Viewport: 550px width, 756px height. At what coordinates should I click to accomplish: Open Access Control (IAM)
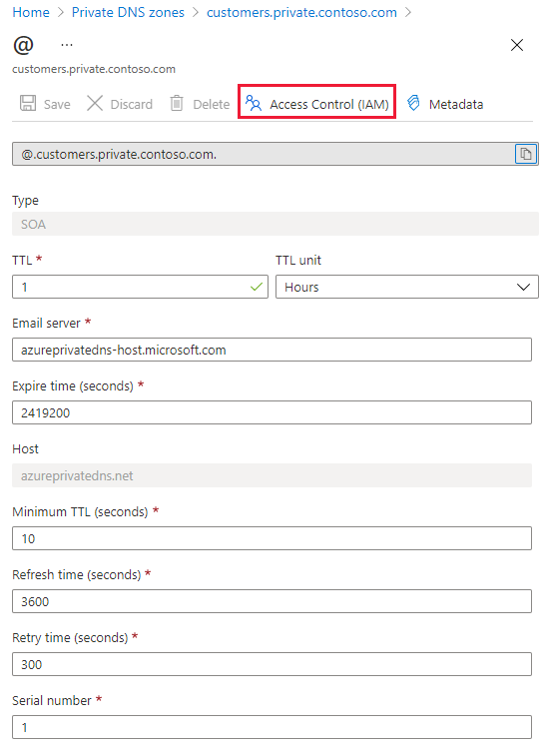tap(317, 102)
